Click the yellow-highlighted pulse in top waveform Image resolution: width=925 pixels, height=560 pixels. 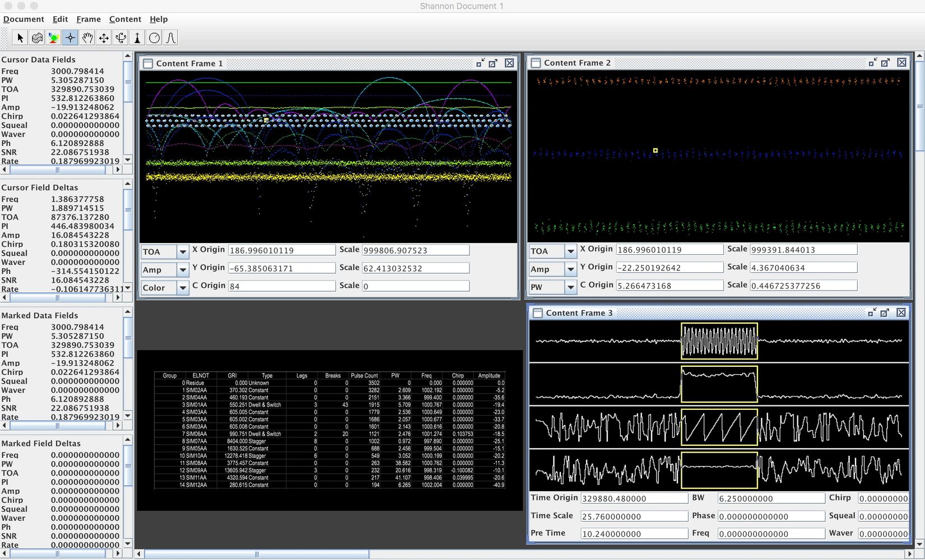click(x=719, y=341)
